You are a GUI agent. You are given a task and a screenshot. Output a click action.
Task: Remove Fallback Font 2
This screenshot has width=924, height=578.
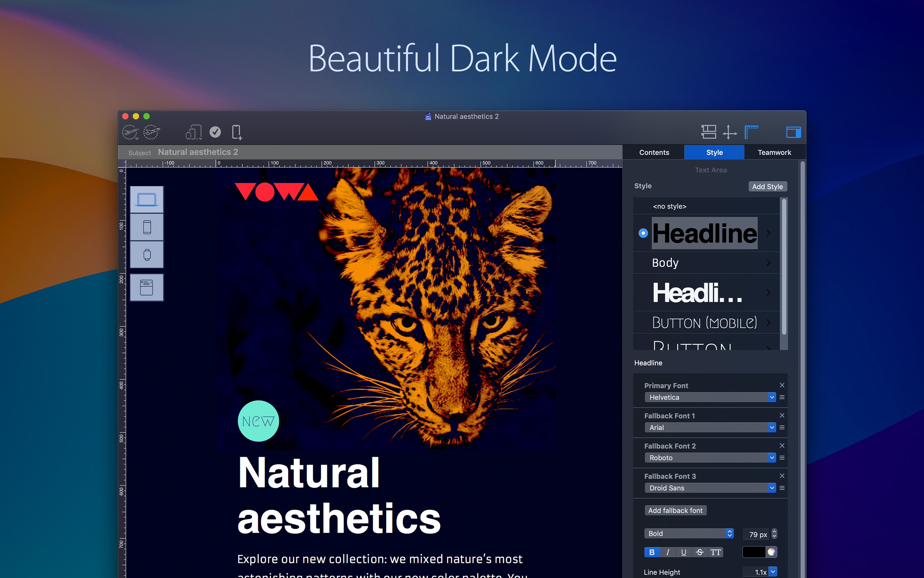click(782, 445)
